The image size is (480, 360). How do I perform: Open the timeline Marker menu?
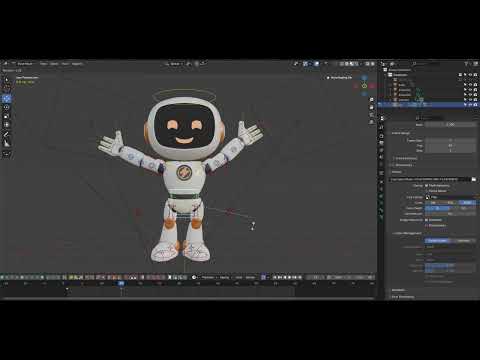click(250, 277)
